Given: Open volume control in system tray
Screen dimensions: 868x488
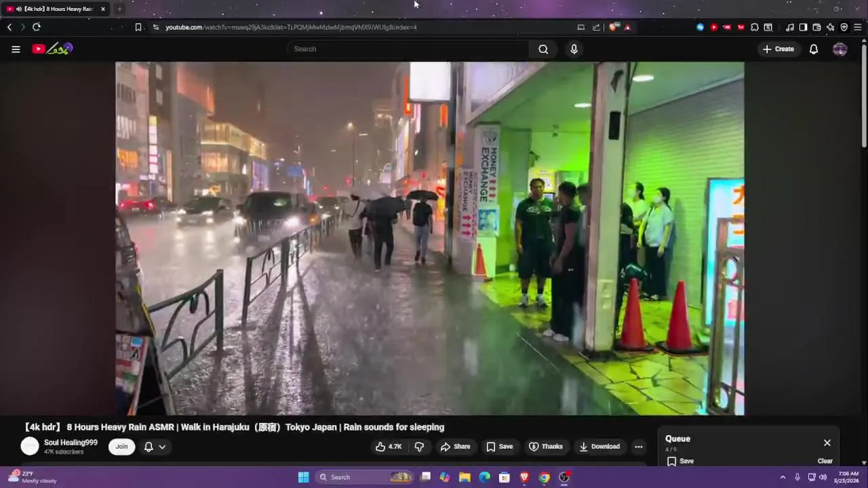Looking at the screenshot, I should tap(823, 477).
